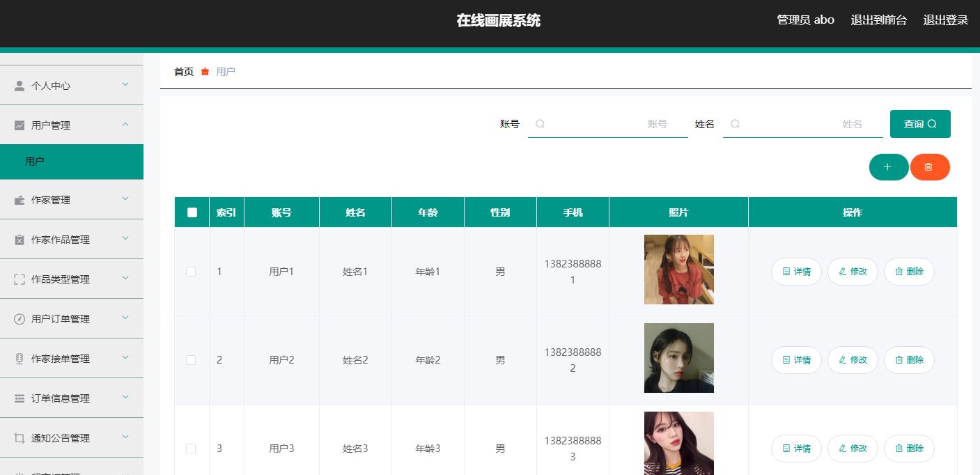The image size is (980, 475).
Task: Open the 个人中心 sidebar menu
Action: click(x=72, y=86)
